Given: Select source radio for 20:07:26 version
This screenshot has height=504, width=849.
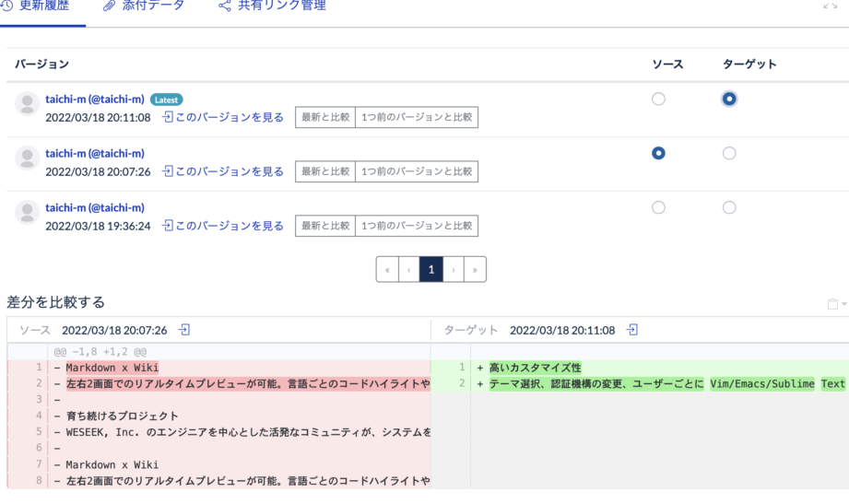Looking at the screenshot, I should tap(658, 153).
